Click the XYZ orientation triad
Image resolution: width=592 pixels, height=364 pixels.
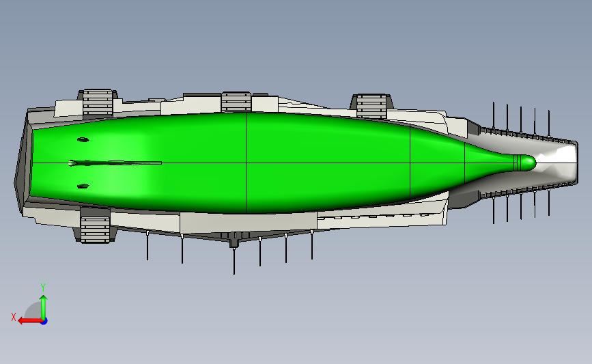coord(29,305)
